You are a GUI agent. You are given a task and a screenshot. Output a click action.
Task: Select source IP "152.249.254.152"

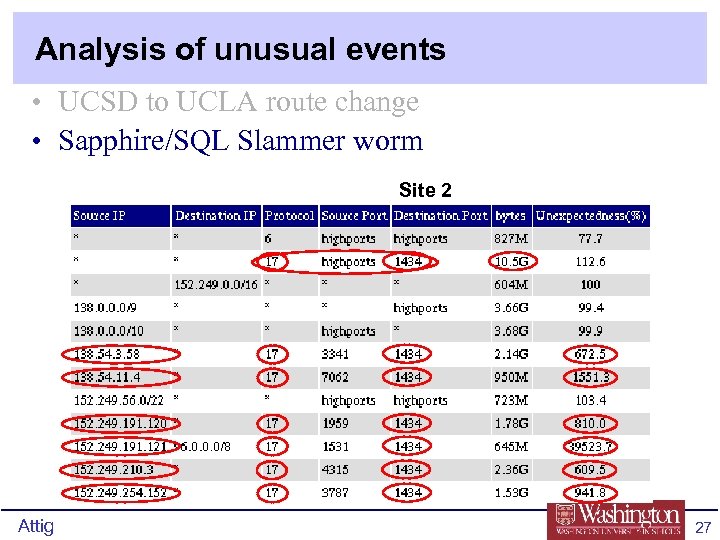tap(120, 493)
